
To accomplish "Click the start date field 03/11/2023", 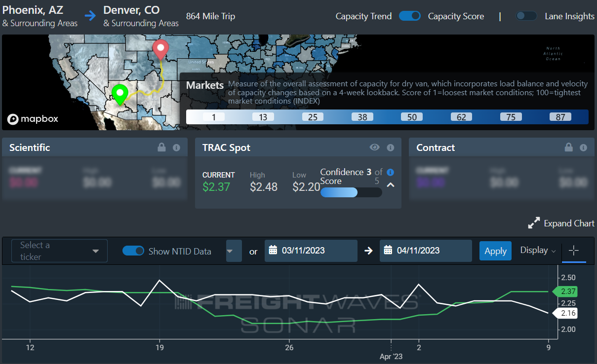I will 311,251.
